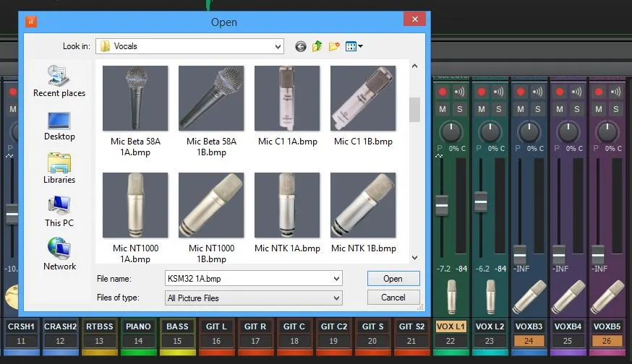
Task: Toggle the monitor speaker icon on VOXB4
Action: click(x=577, y=92)
